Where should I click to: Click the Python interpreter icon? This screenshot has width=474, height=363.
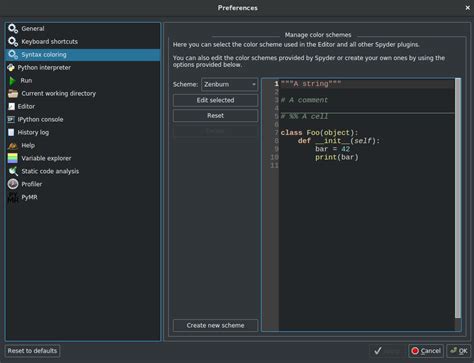click(x=11, y=68)
